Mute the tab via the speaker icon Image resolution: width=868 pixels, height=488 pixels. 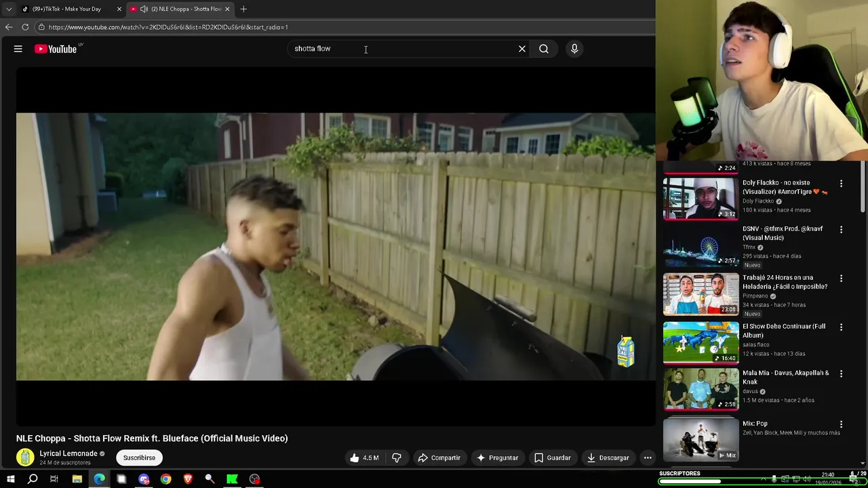tap(144, 9)
